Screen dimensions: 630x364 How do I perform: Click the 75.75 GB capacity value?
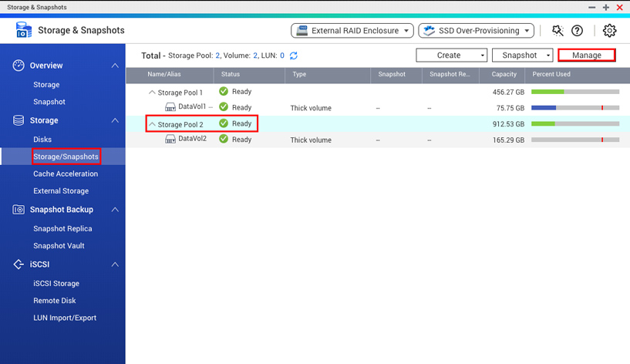pos(510,108)
